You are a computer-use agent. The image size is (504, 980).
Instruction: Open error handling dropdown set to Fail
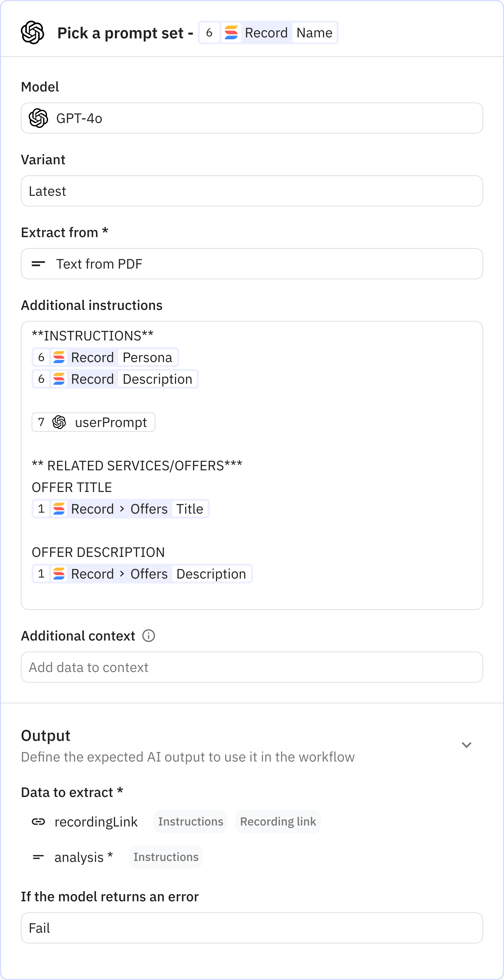coord(252,928)
